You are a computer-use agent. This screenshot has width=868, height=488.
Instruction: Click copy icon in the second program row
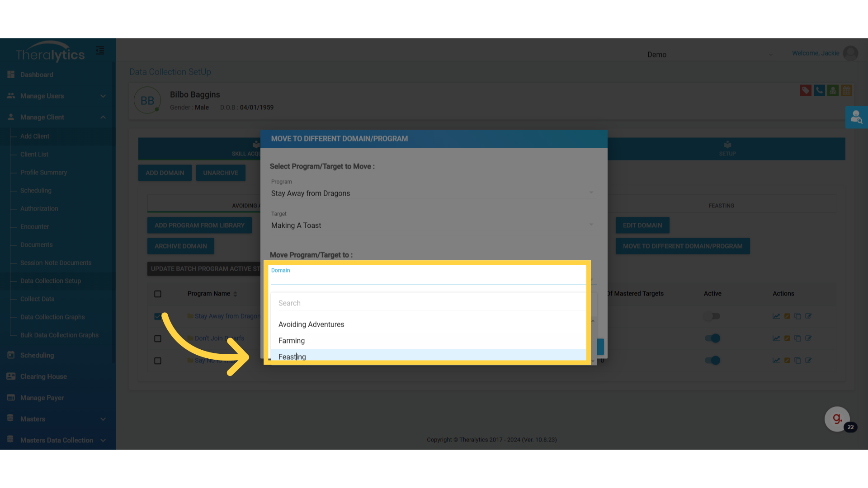tap(797, 338)
